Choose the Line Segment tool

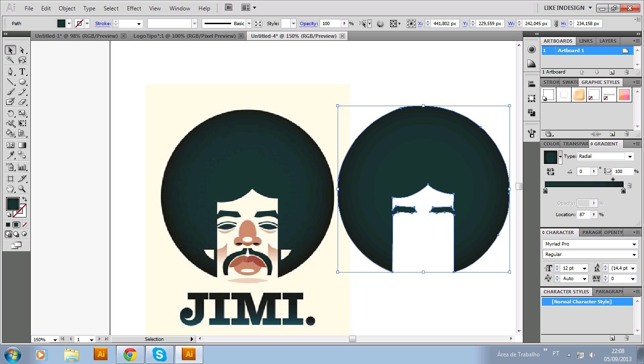pyautogui.click(x=10, y=82)
